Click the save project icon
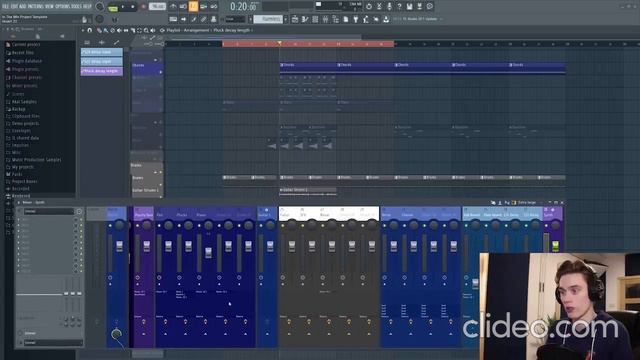Screen dimensions: 640x360 coord(409,7)
